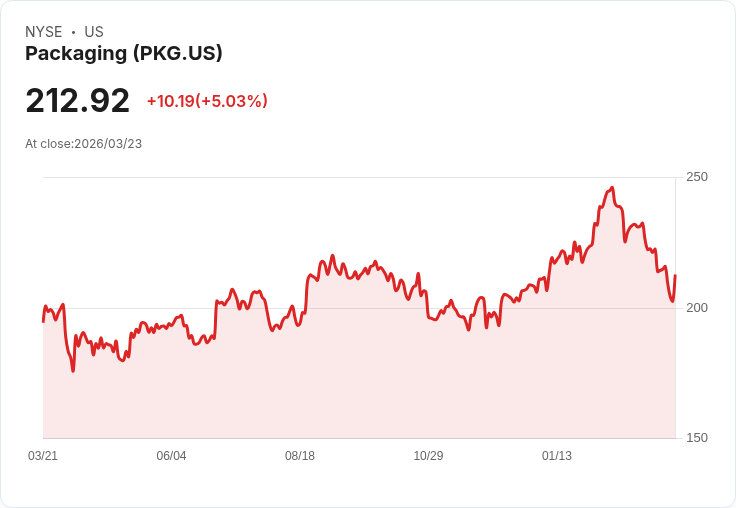Click the 200 y-axis price label
Viewport: 736px width, 508px height.
(x=696, y=307)
